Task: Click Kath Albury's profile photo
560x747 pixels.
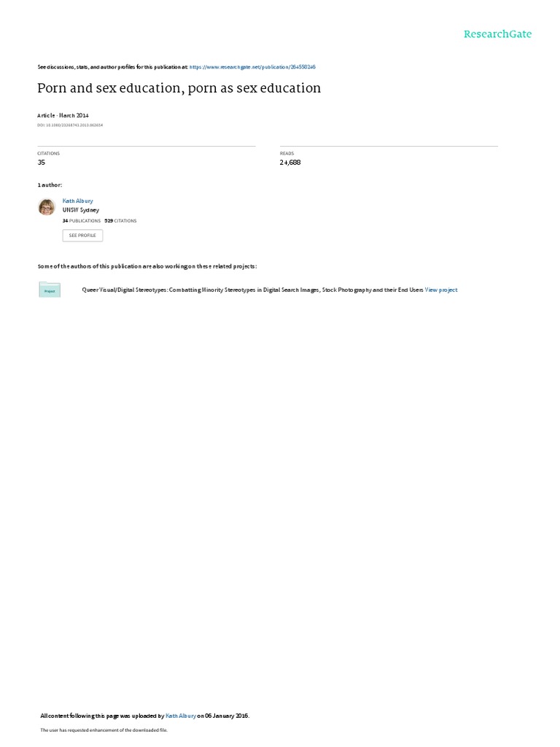Action: coord(47,207)
